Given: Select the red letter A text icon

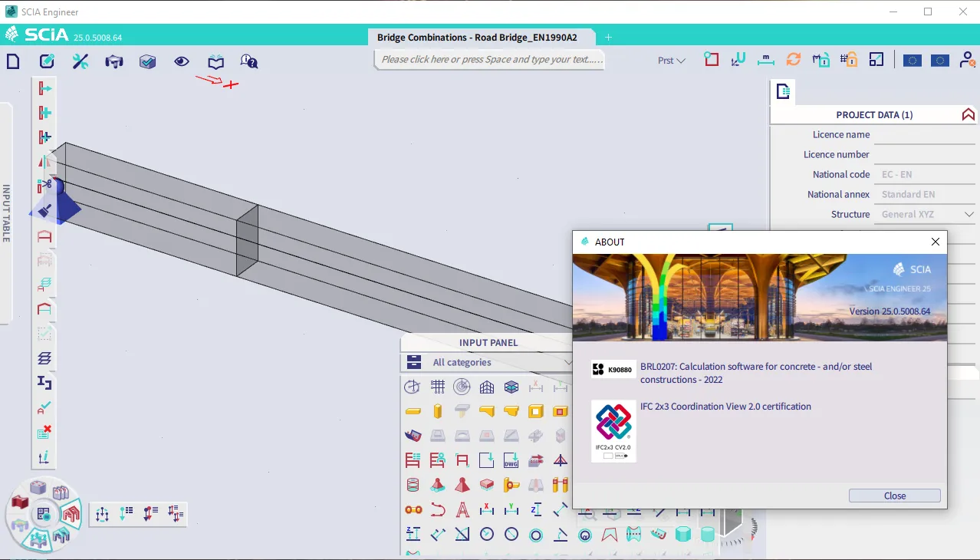Looking at the screenshot, I should (462, 509).
